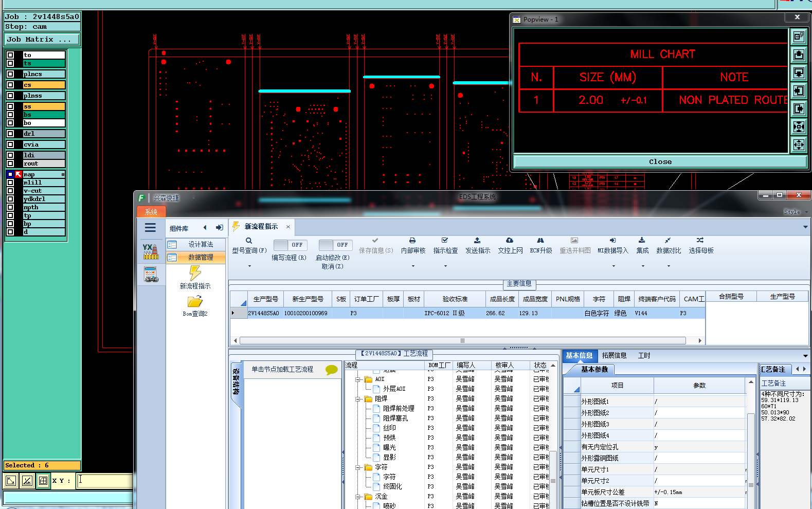
Task: Select 数据管理 in component library
Action: coord(200,257)
